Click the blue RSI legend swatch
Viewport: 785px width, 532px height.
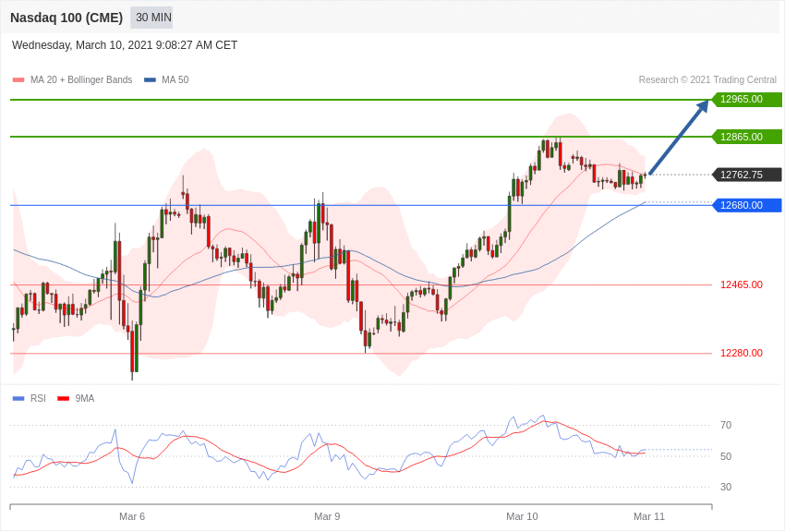[18, 399]
